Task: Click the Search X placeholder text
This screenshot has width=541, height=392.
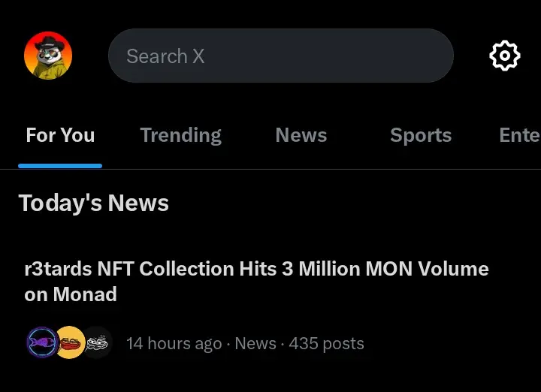Action: tap(165, 56)
